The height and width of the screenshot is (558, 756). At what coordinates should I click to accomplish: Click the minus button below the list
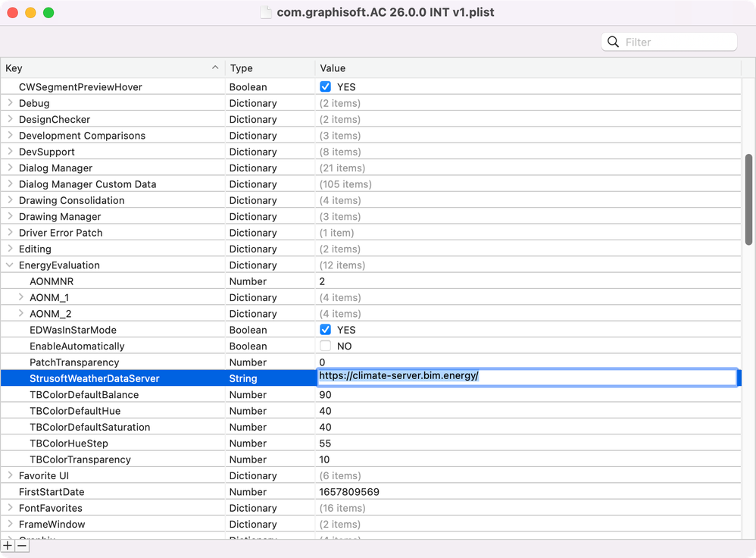21,545
